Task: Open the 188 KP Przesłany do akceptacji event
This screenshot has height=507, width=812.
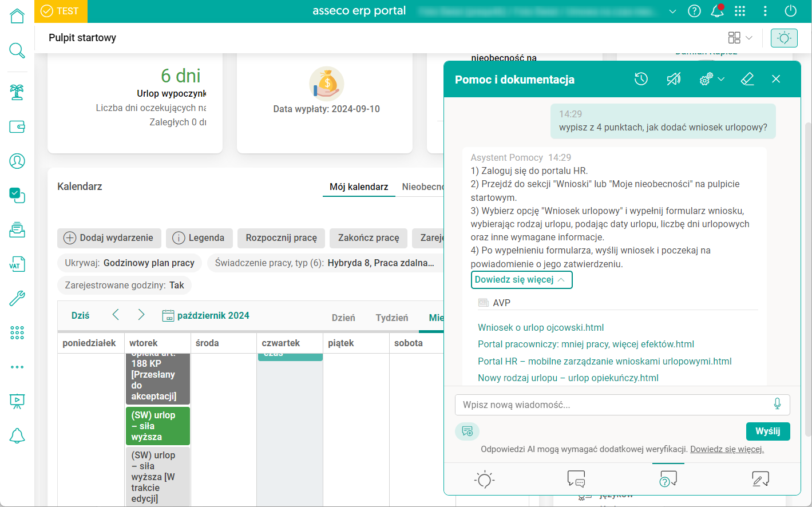Action: 158,379
